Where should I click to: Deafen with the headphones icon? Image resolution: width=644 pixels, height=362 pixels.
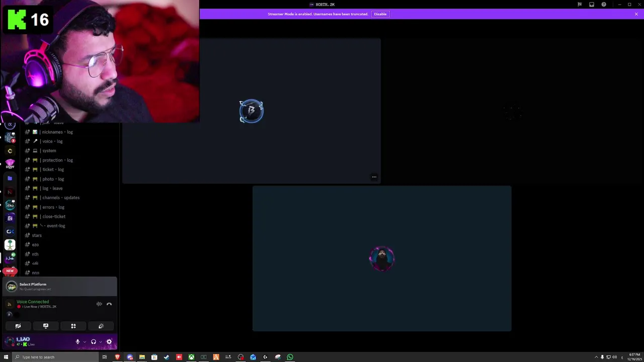93,342
